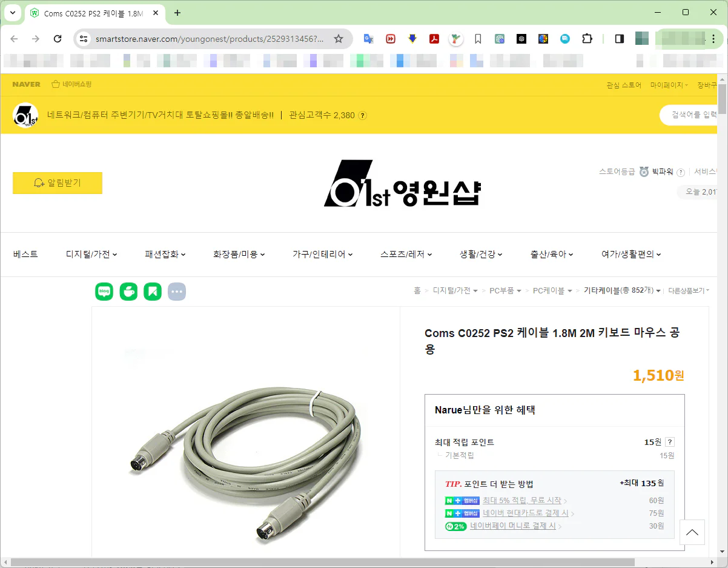Expand the 마이페이지 dropdown
The image size is (728, 568).
click(669, 85)
